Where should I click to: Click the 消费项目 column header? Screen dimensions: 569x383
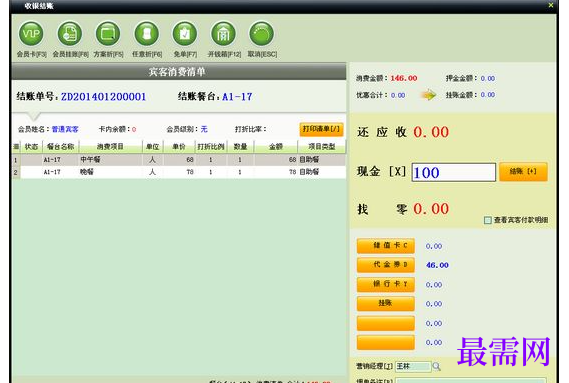(x=110, y=147)
